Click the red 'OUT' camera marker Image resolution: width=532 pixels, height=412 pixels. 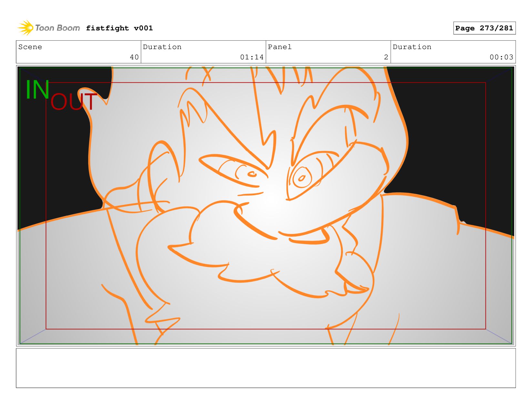click(74, 101)
